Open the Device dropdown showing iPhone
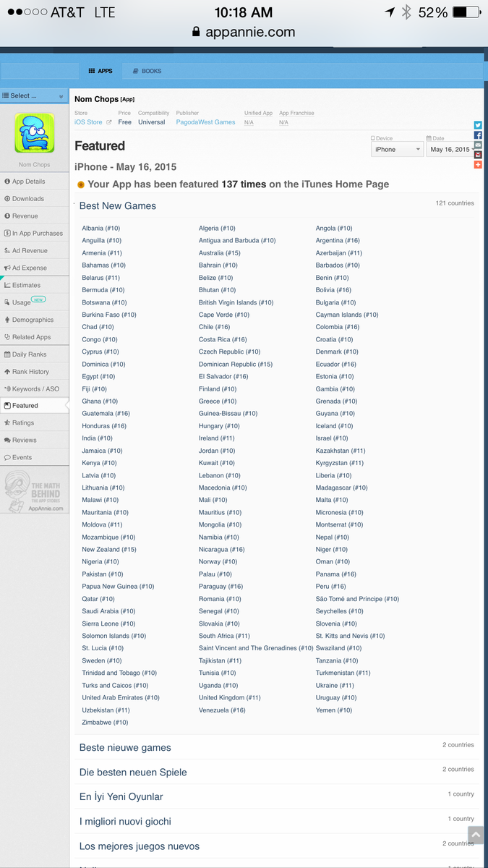This screenshot has width=488, height=868. (x=397, y=150)
